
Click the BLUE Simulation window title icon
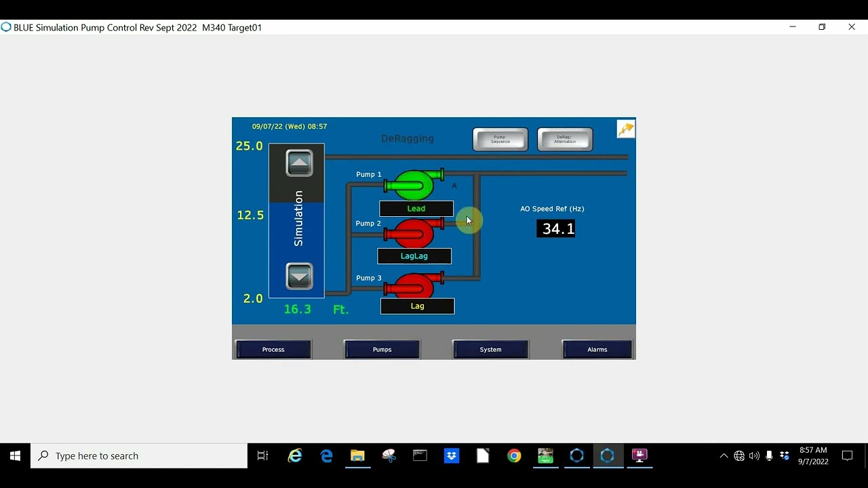click(6, 27)
